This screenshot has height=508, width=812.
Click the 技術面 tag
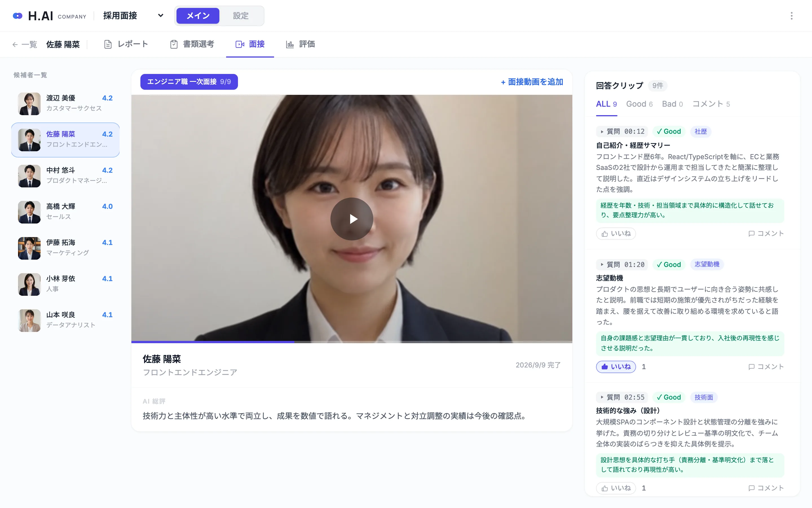coord(704,397)
